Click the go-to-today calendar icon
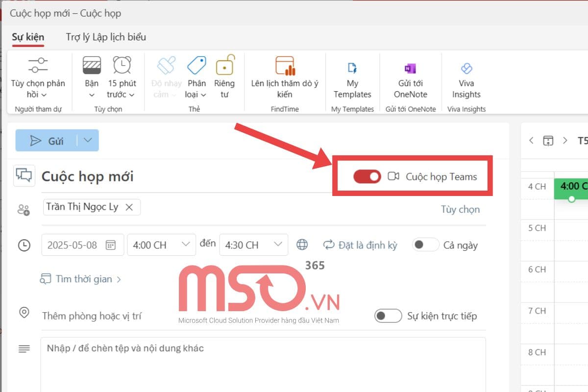 coord(548,141)
